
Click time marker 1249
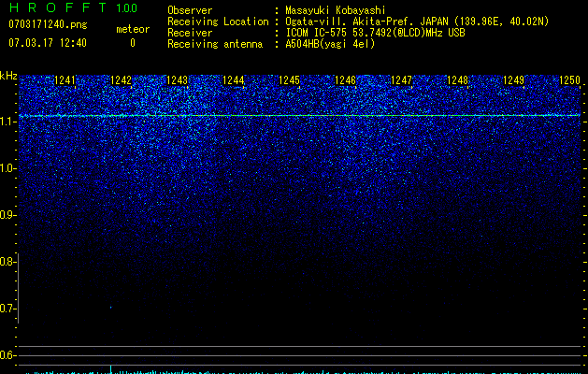pos(513,80)
